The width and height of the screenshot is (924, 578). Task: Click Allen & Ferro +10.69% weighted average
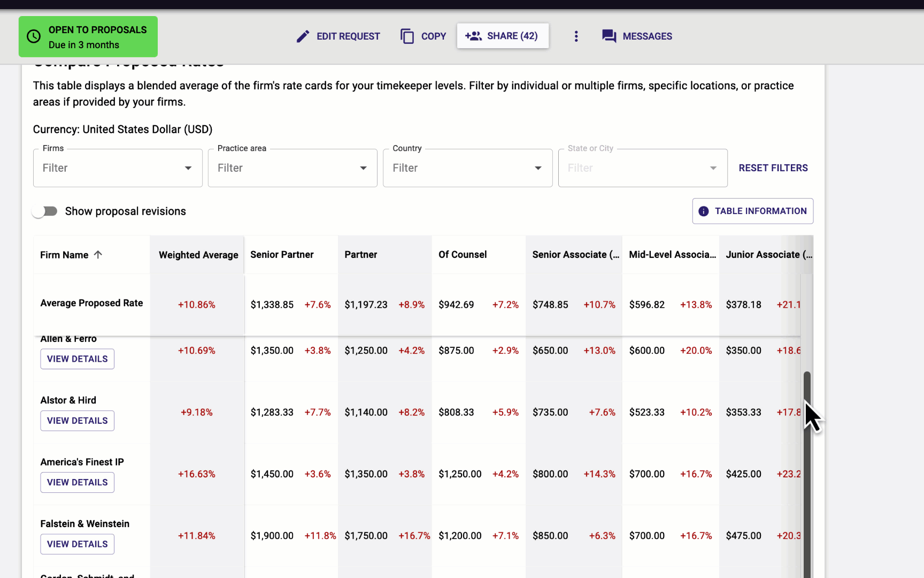(x=197, y=351)
